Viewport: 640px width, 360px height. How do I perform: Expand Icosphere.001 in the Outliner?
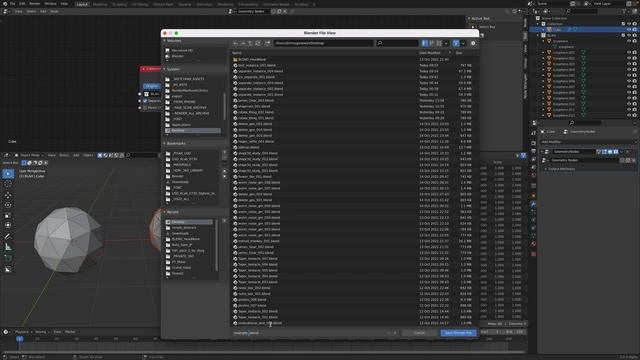(x=543, y=53)
